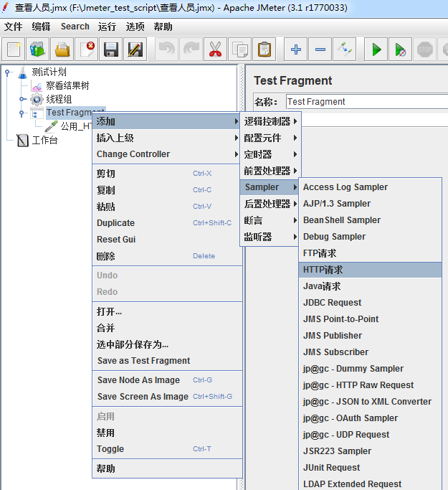Viewport: 448px width, 490px height.
Task: Collapse the Test Fragment tree node handle
Action: point(22,113)
